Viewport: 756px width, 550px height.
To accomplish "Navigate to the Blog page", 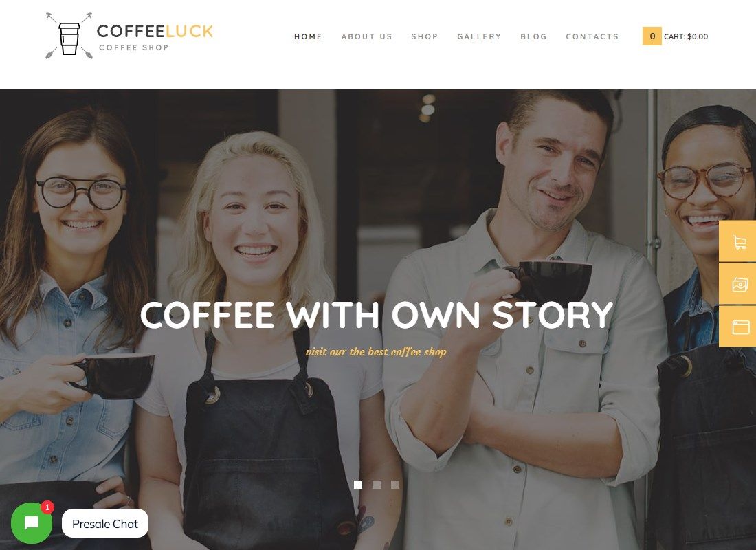I will [x=534, y=36].
